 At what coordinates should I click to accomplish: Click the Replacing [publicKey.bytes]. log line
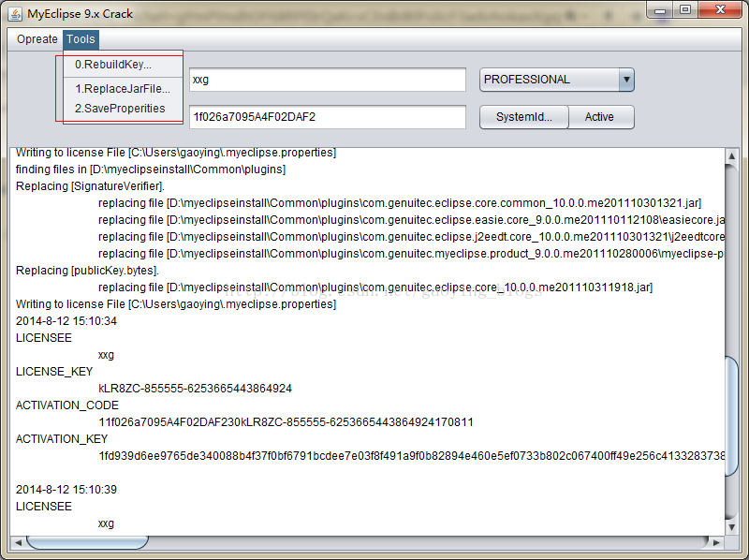click(87, 271)
